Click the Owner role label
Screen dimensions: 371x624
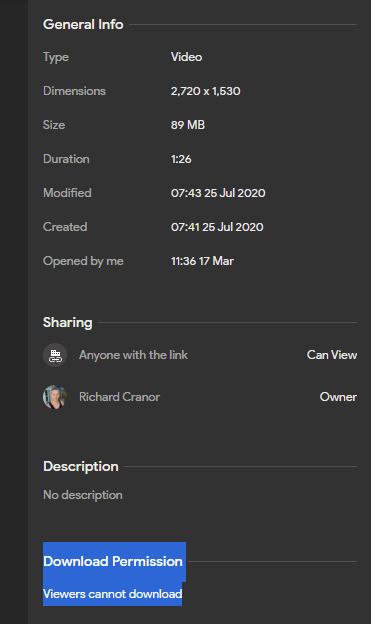coord(338,397)
